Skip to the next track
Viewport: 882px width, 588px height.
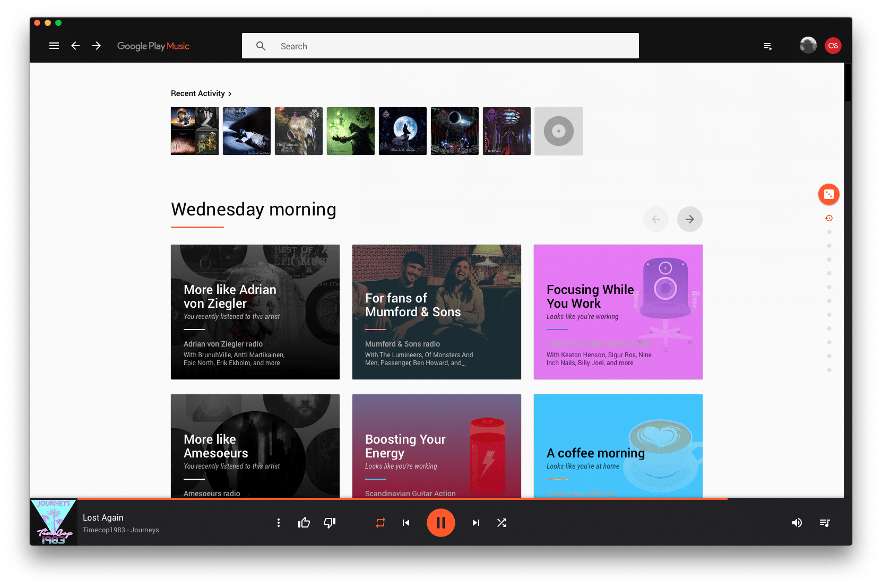pos(476,523)
